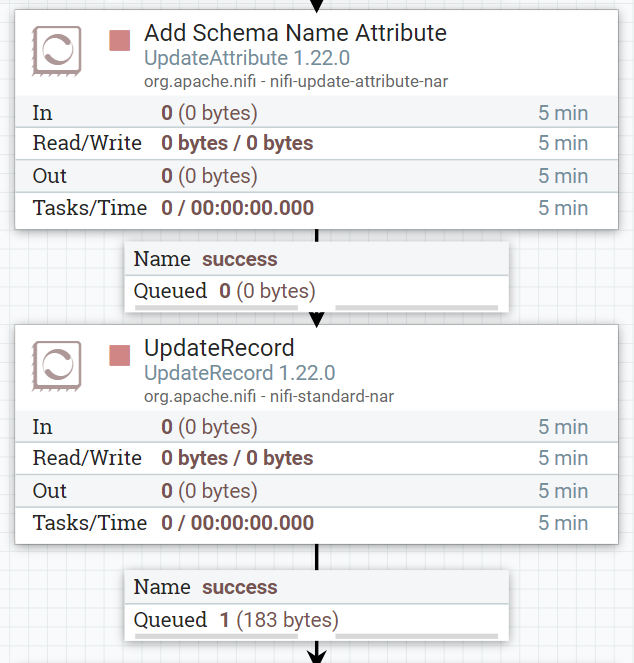Click the stopped status indicator of UpdateRecord
634x663 pixels.
[x=120, y=356]
